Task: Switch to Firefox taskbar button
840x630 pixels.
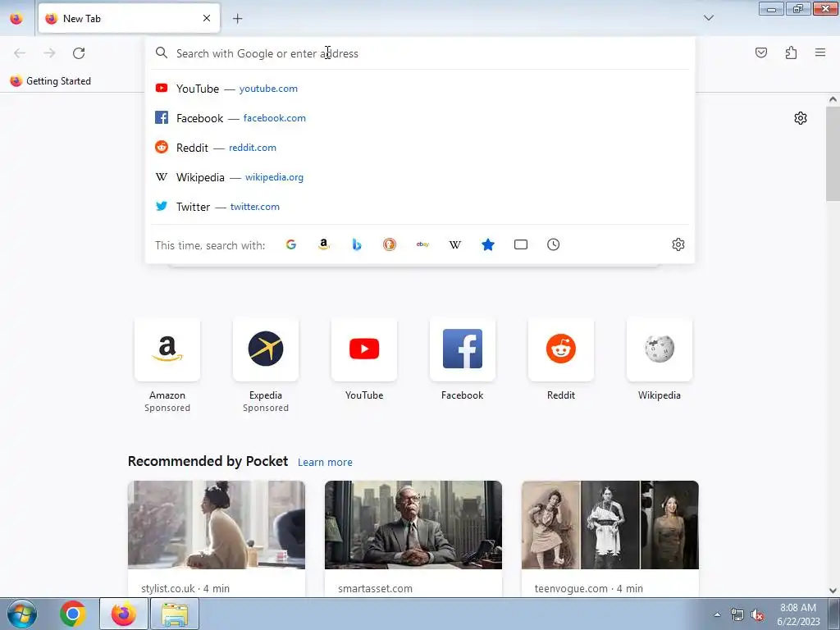Action: (x=123, y=614)
